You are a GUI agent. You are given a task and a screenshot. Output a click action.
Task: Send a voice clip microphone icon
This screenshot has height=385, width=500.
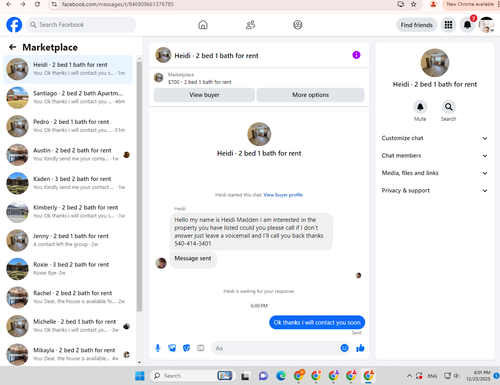pyautogui.click(x=158, y=348)
